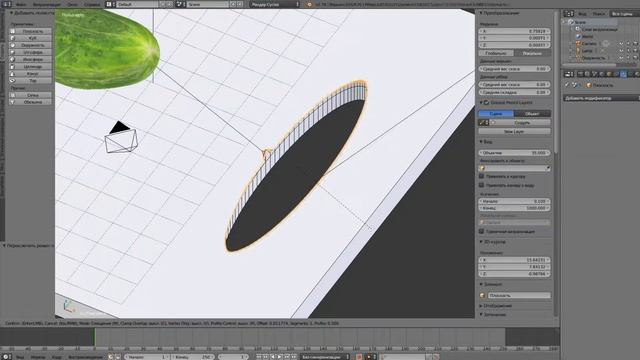
Task: Open the outliner Поиск menu
Action: pos(599,13)
